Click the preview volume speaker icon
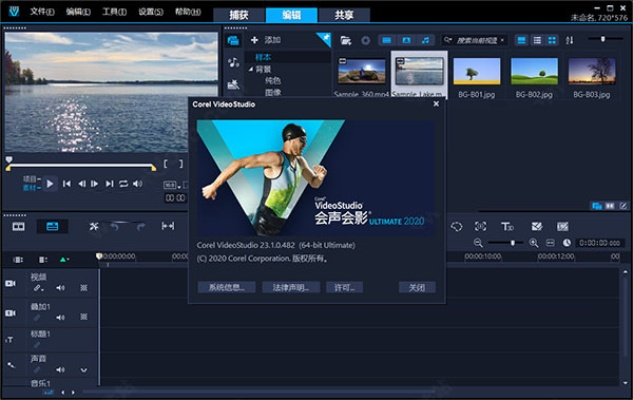 click(x=138, y=184)
